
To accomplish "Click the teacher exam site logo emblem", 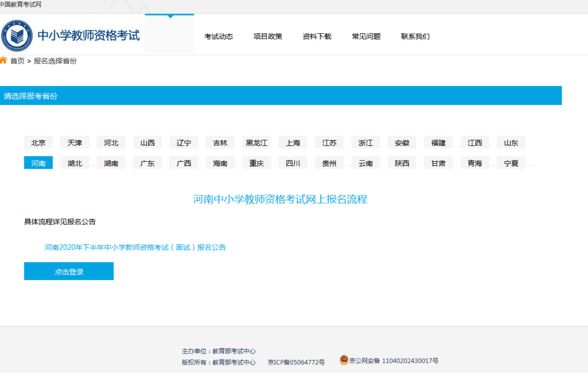I will pos(17,35).
